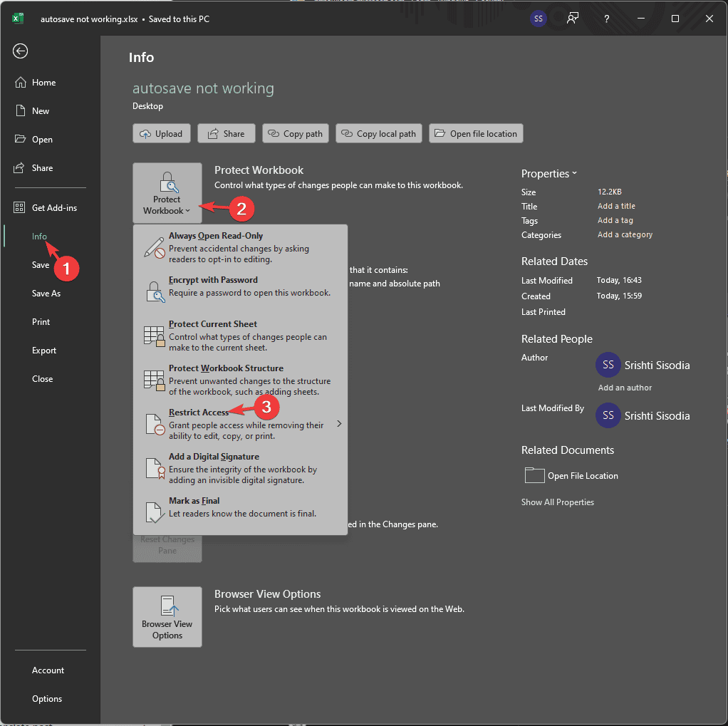Choose Protect Current Sheet
The height and width of the screenshot is (726, 728).
pyautogui.click(x=241, y=336)
